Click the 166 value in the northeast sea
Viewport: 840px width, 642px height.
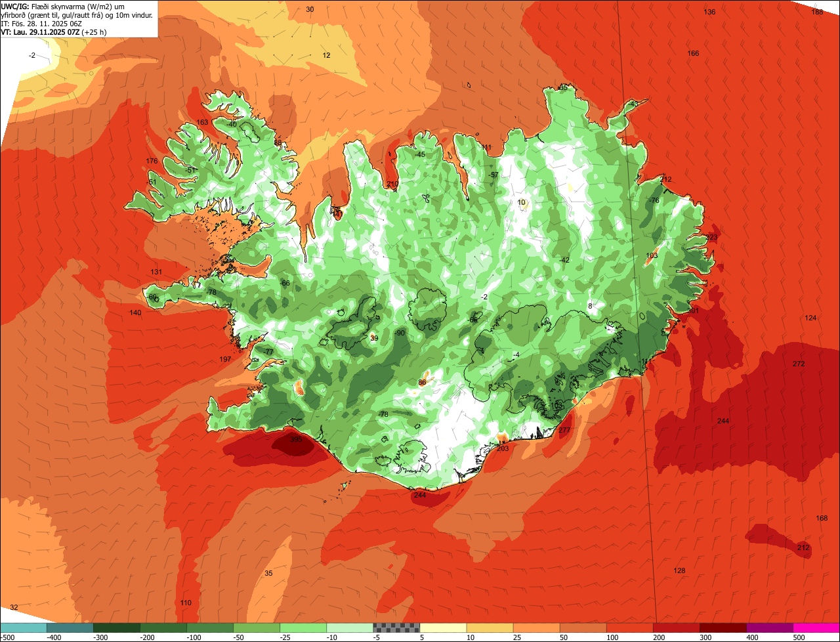pyautogui.click(x=693, y=53)
